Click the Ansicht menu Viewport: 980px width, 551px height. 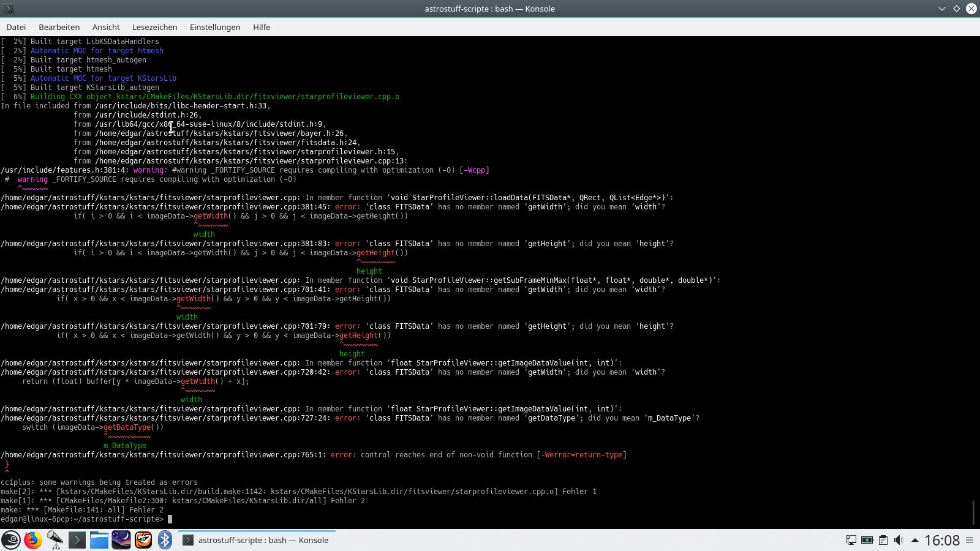click(x=106, y=27)
